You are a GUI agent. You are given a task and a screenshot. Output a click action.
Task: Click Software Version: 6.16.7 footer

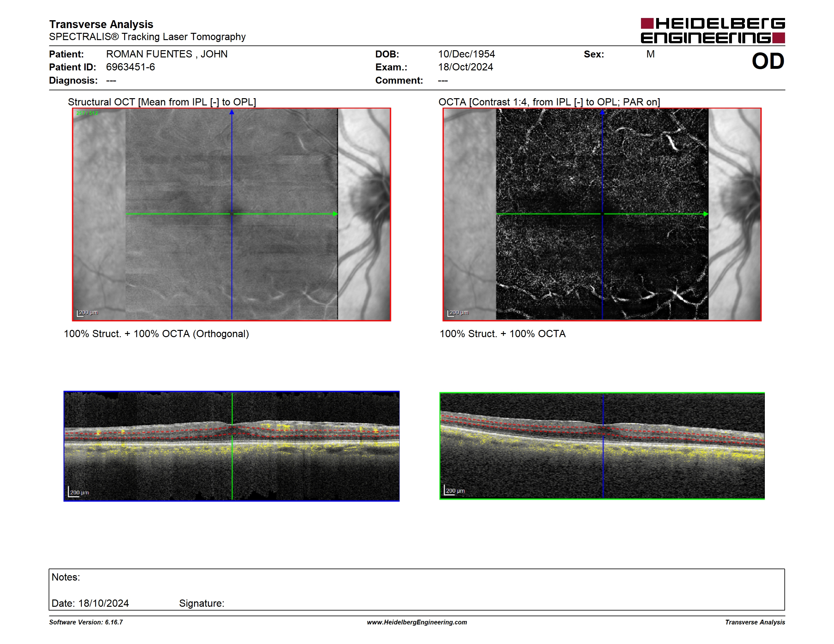pos(86,622)
